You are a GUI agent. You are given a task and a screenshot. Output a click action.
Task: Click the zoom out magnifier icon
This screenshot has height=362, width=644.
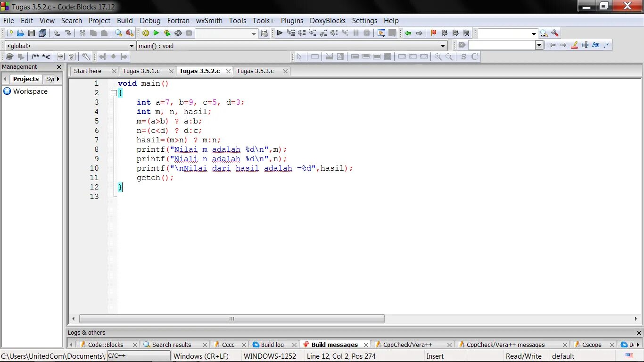[449, 57]
